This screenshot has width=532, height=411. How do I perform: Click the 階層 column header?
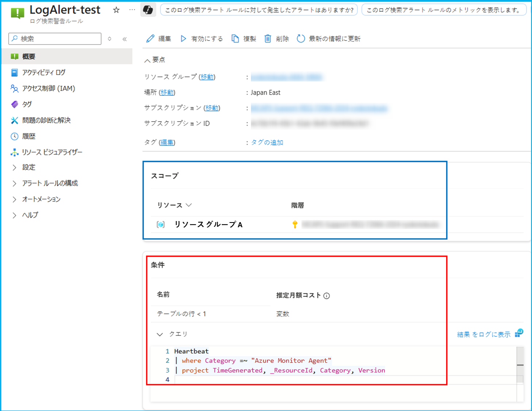tap(298, 205)
